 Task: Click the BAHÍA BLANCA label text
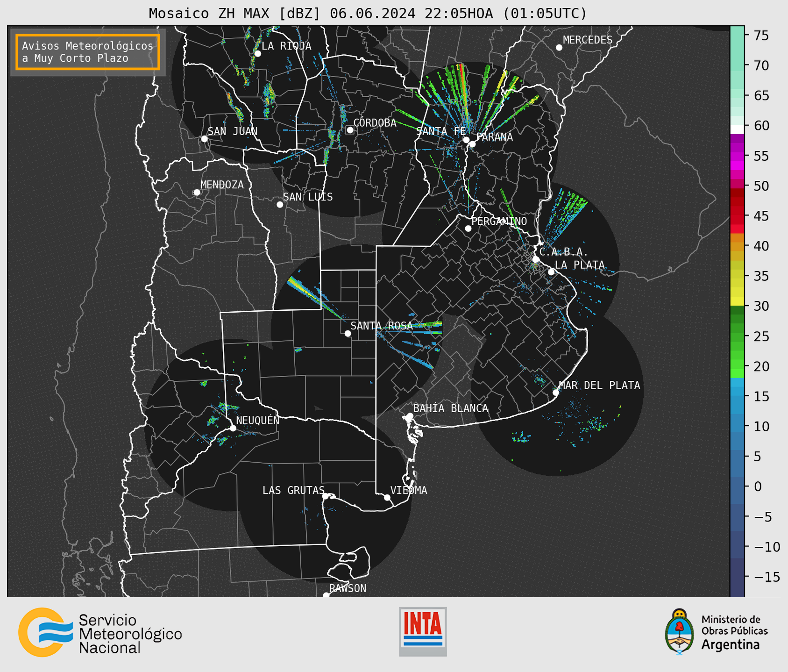coord(451,408)
